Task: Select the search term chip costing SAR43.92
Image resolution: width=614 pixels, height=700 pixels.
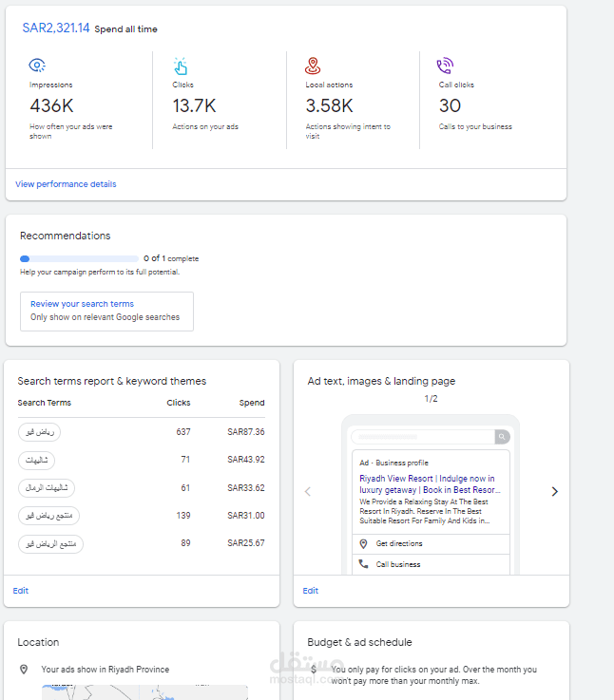Action: [x=36, y=460]
